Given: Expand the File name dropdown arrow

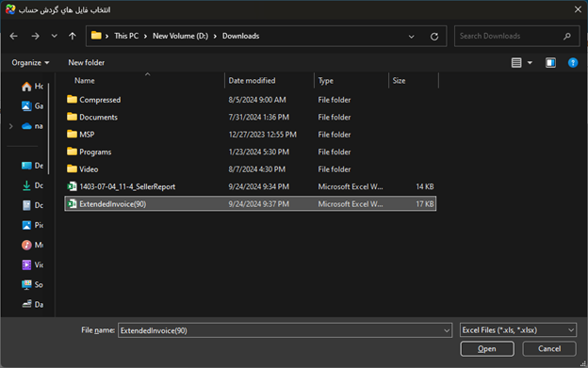Looking at the screenshot, I should tap(447, 330).
